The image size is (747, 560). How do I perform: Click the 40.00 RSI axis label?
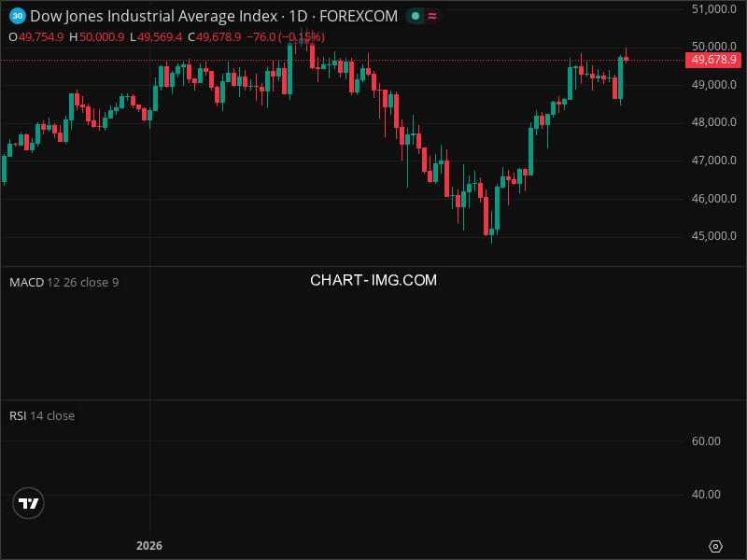click(x=706, y=495)
